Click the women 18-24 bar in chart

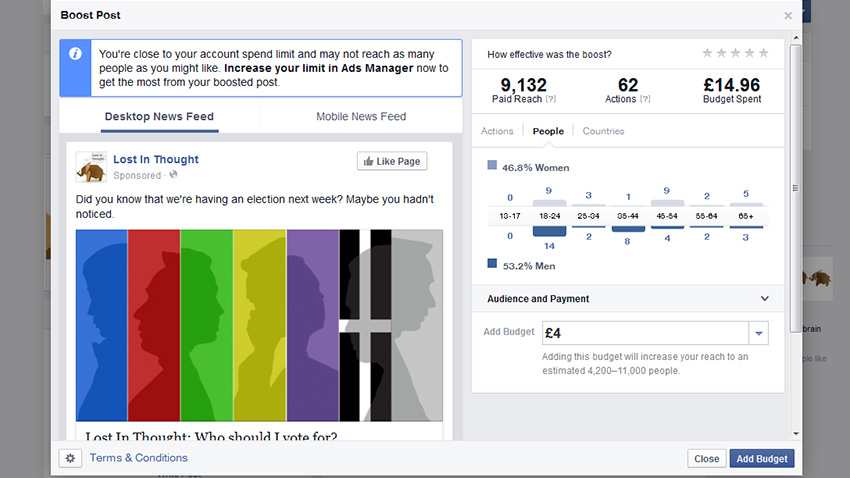[549, 203]
